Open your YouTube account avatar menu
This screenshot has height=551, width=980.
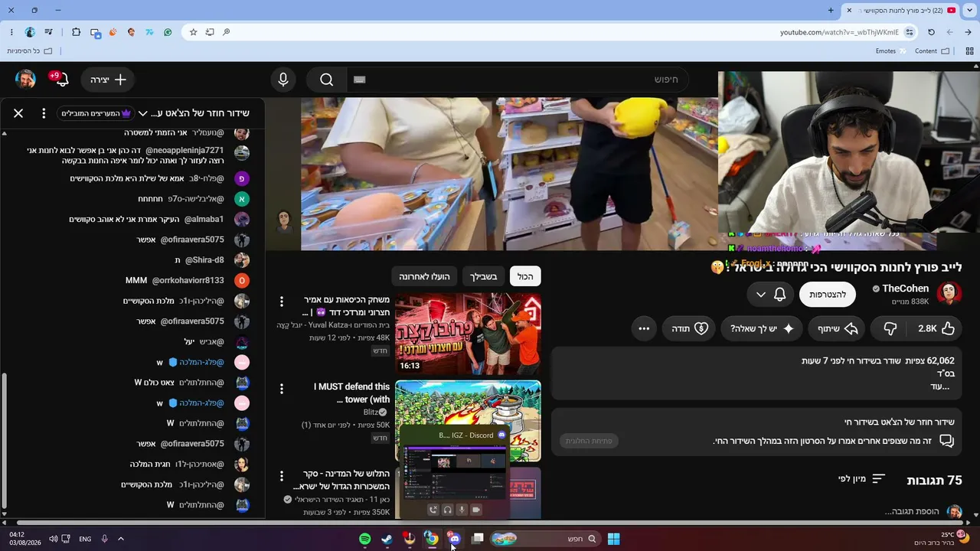(x=25, y=80)
